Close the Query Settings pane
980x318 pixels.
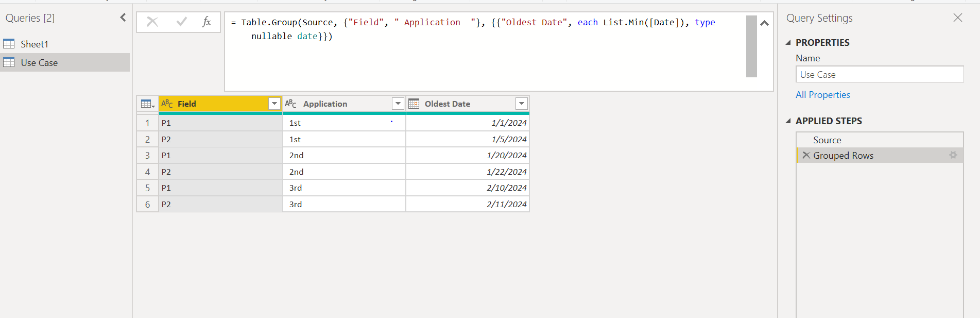tap(958, 18)
